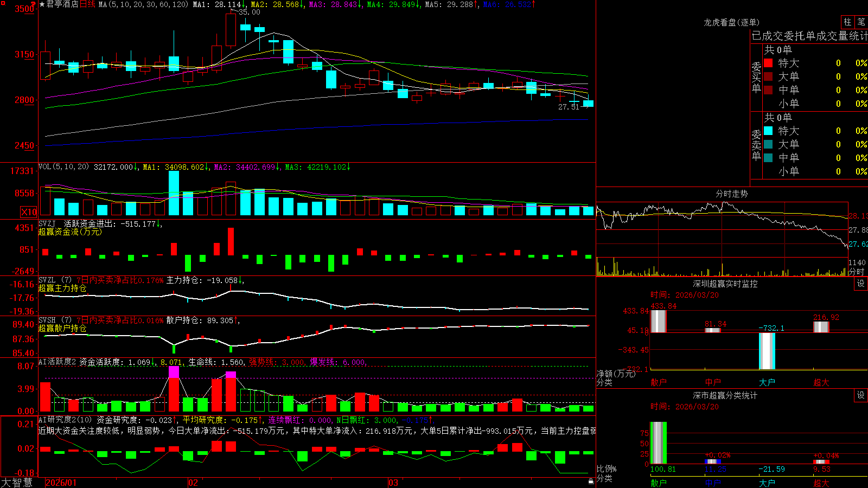Click the cyan 特大 sell-order color swatch
The height and width of the screenshot is (488, 868).
pyautogui.click(x=768, y=131)
